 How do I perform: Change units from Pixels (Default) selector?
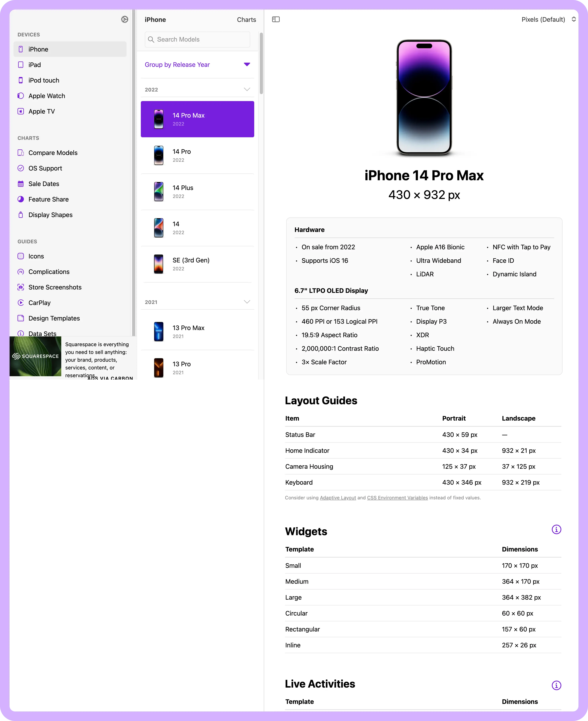pos(548,19)
